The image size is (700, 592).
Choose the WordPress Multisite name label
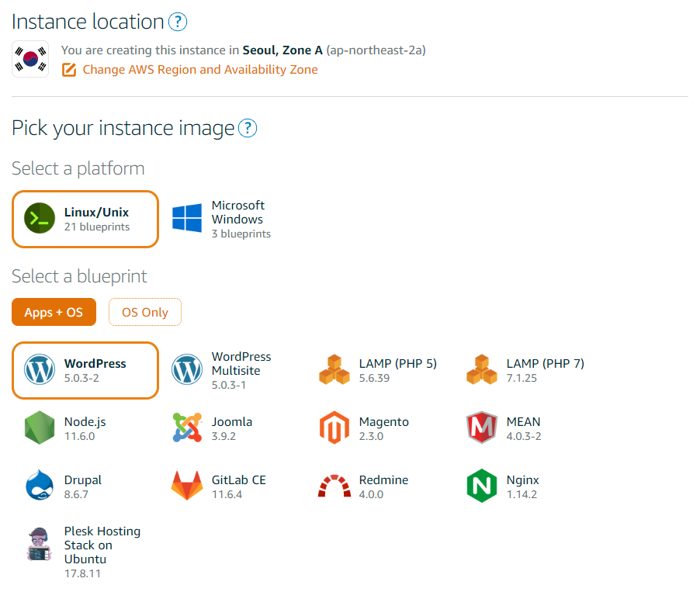click(241, 363)
